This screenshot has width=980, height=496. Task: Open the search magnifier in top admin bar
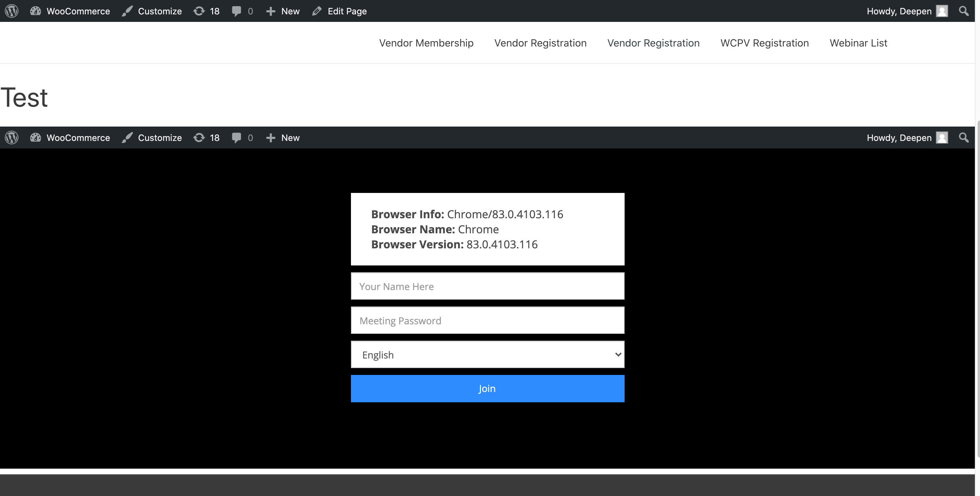964,11
